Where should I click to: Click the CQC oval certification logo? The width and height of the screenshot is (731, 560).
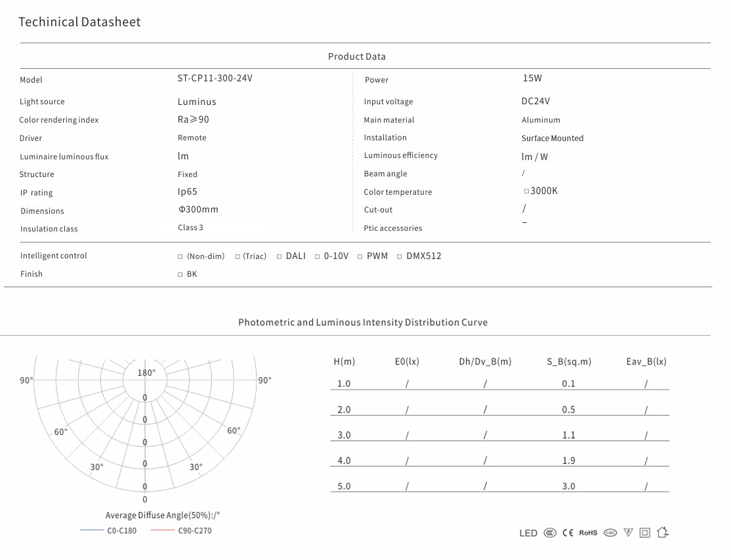[610, 533]
